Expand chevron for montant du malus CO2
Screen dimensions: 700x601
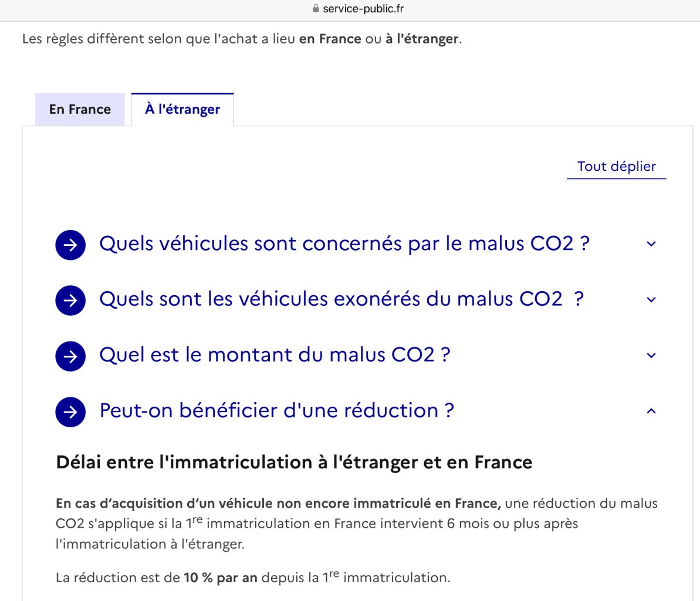(651, 356)
